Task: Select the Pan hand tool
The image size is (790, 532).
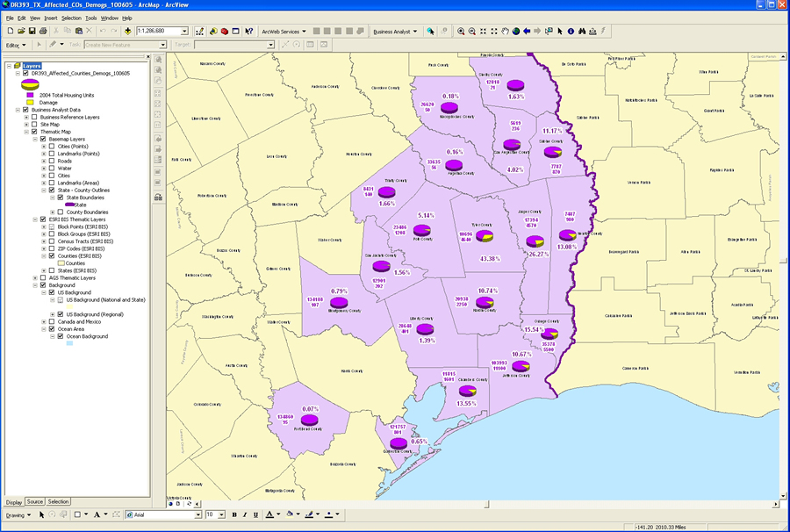Action: (x=505, y=32)
